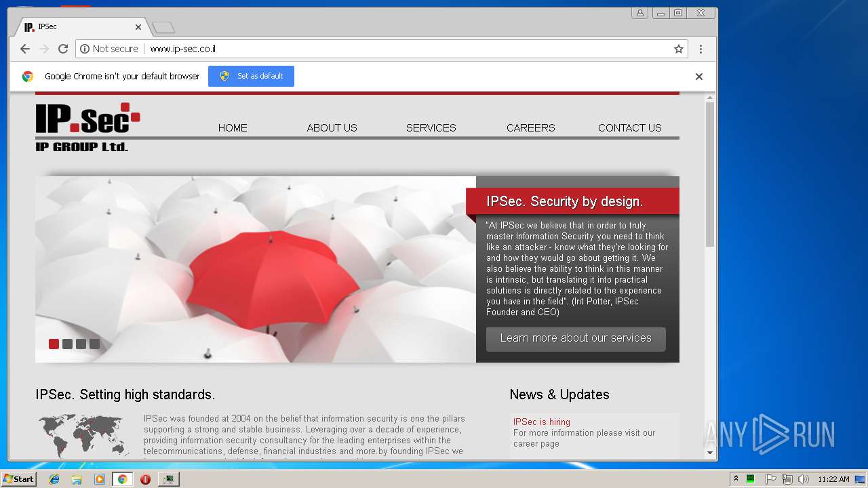The height and width of the screenshot is (488, 868).
Task: Show hidden system tray icons
Action: 736,479
